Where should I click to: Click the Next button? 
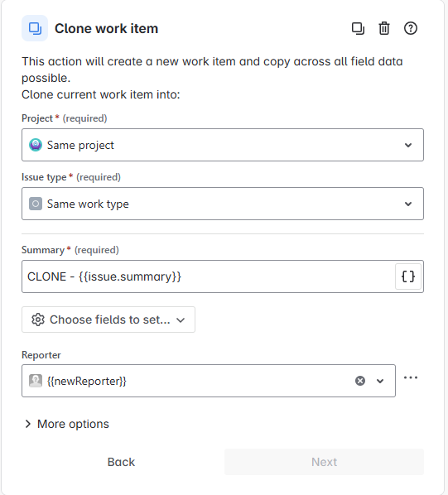[324, 462]
